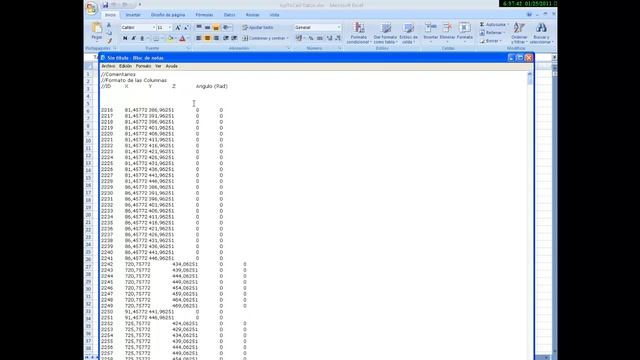Screen dimensions: 640x360
Task: Click Notepad vertical scrollbar up arrow
Action: pos(530,74)
